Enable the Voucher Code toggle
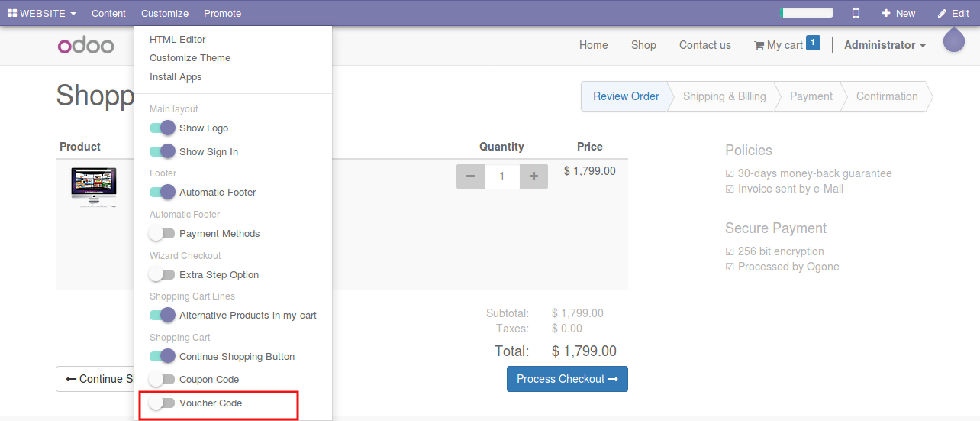 click(162, 403)
